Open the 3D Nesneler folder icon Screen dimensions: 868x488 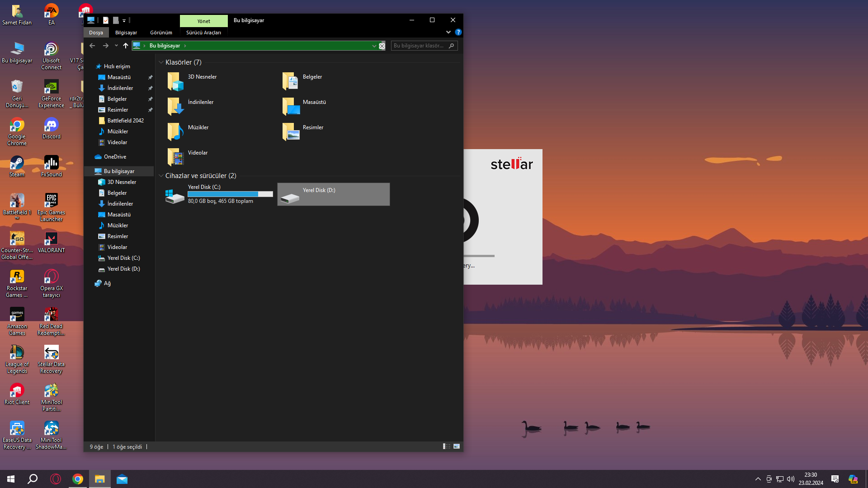tap(175, 82)
